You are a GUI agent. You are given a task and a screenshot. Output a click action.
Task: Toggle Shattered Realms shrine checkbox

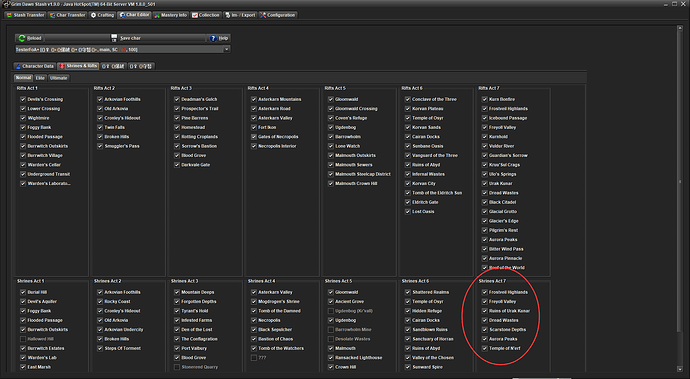[x=408, y=292]
